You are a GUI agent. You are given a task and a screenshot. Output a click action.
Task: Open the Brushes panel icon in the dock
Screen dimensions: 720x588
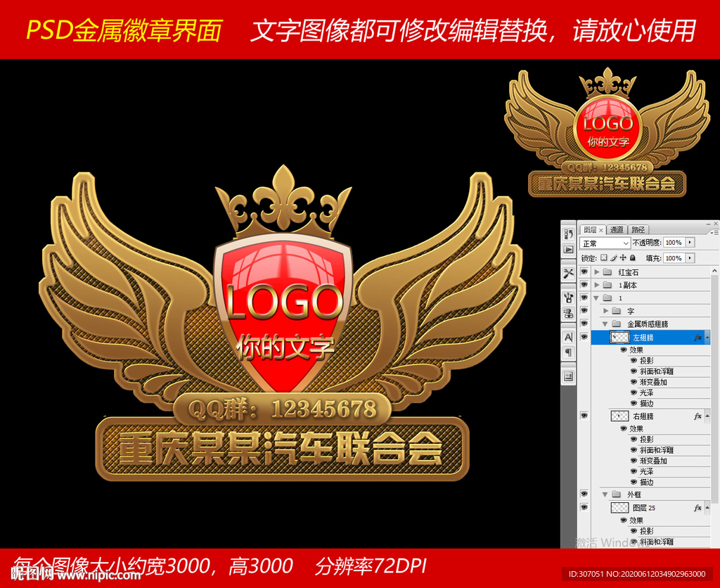point(568,298)
